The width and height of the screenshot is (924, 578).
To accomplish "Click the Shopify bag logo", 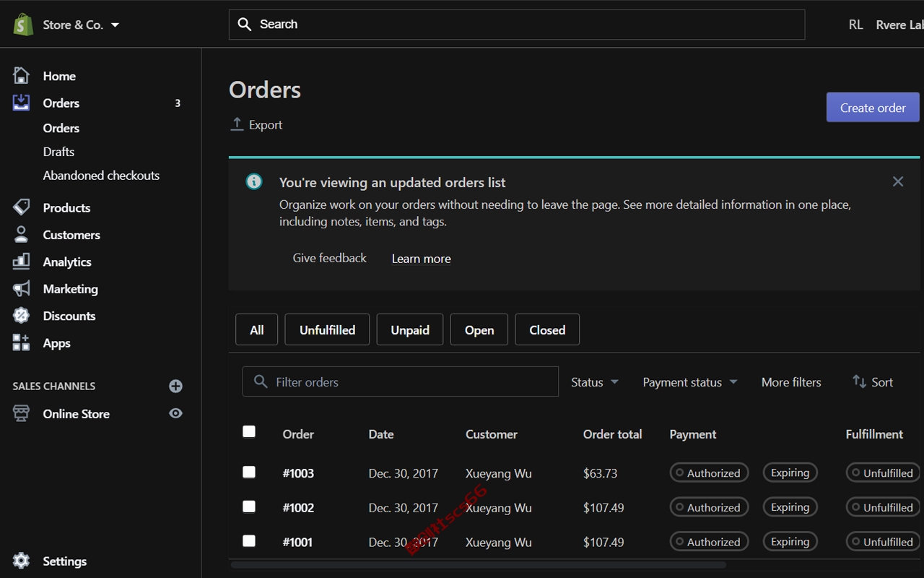I will 23,25.
